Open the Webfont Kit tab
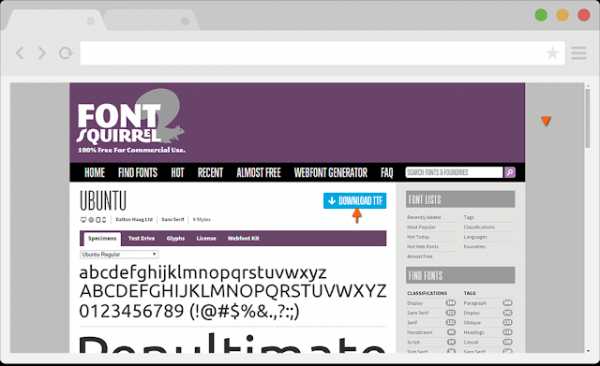600x366 pixels. tap(243, 238)
